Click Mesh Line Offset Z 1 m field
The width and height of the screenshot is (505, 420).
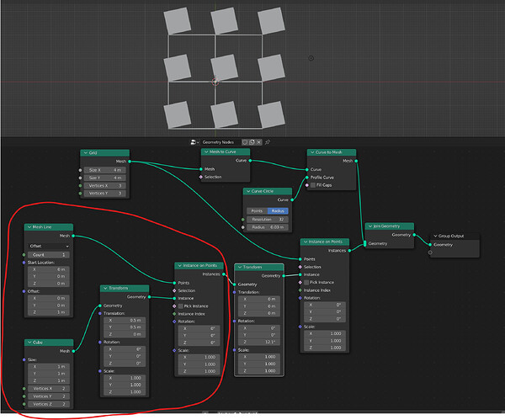[x=49, y=312]
